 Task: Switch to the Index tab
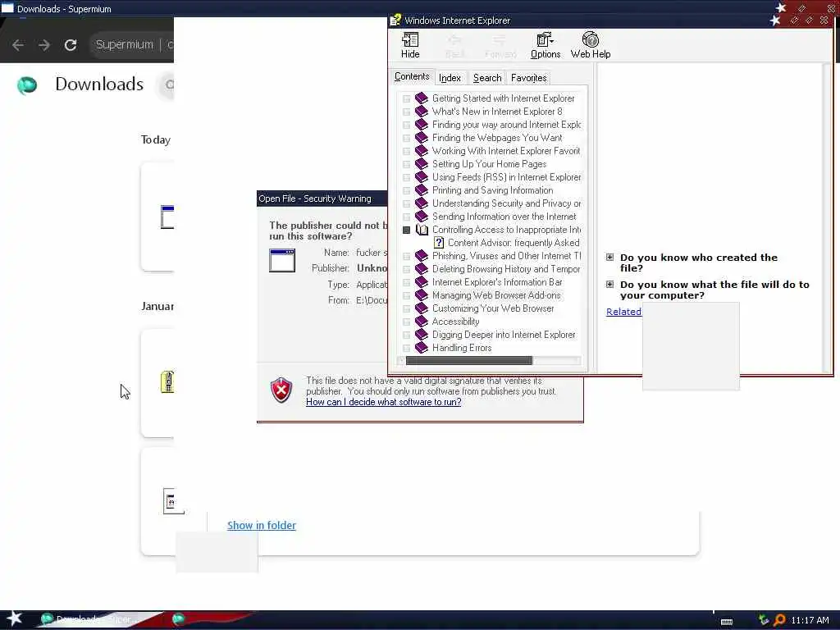point(450,78)
